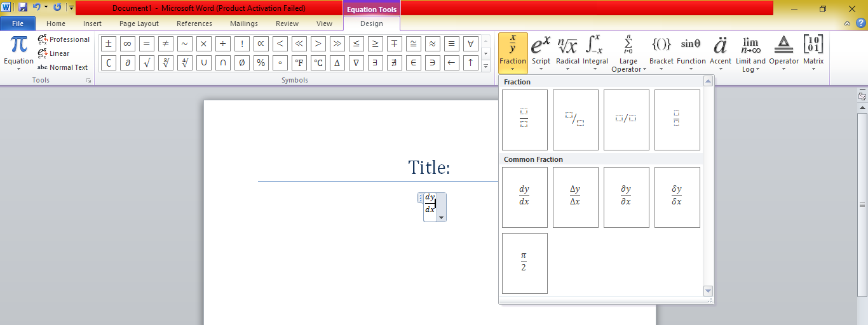Open the Accent structures dropdown

[720, 53]
